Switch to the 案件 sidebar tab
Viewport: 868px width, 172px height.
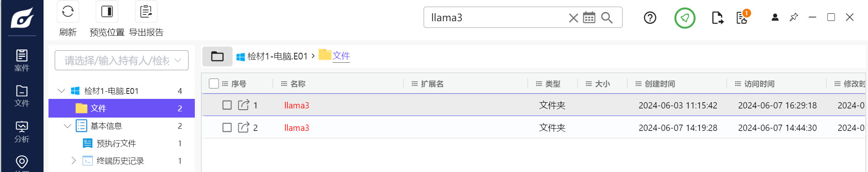(22, 60)
